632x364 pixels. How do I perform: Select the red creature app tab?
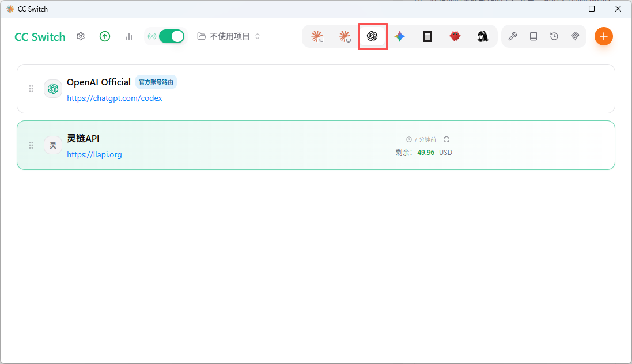(x=455, y=36)
